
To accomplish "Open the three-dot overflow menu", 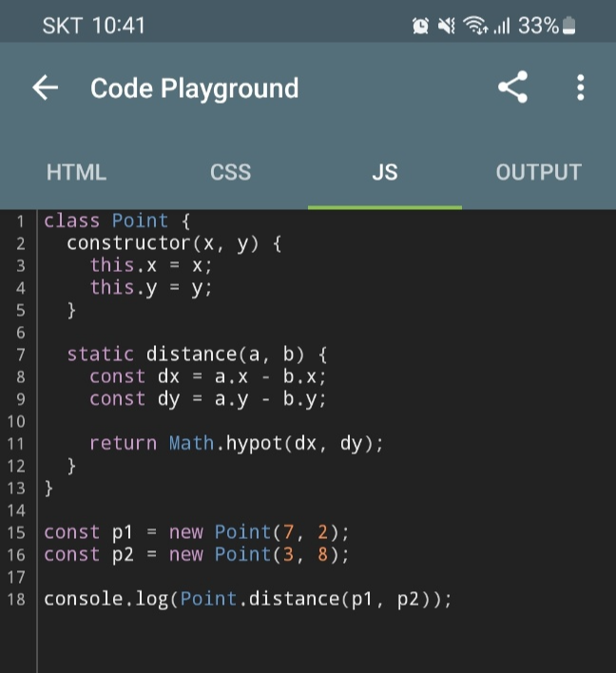I will [581, 87].
